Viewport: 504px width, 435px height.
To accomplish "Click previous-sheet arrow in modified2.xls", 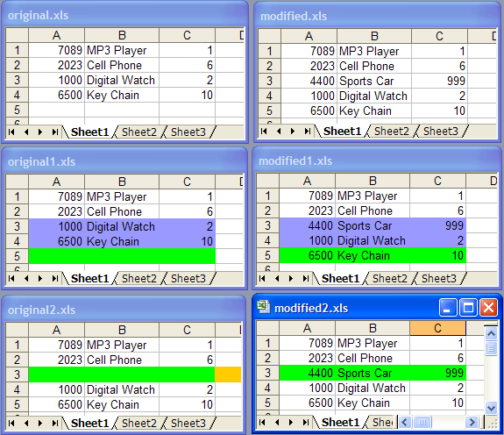I will (277, 422).
